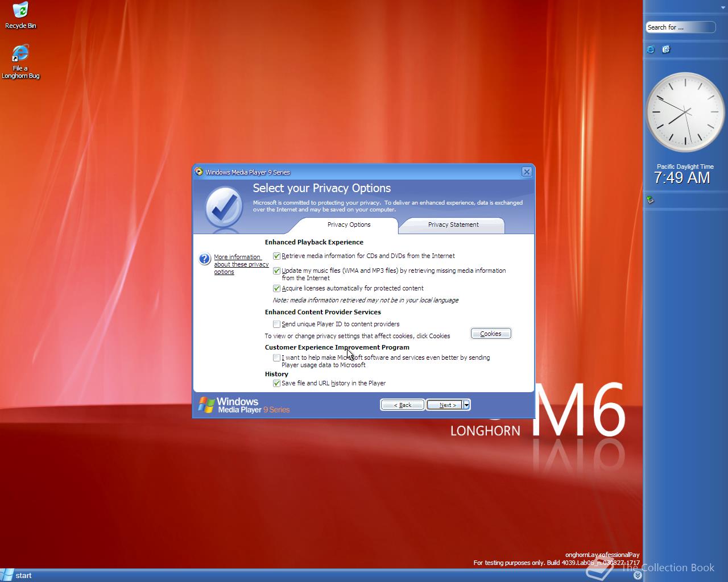Click the Enhanced Playback Experience heading
This screenshot has height=582, width=728.
(x=314, y=242)
